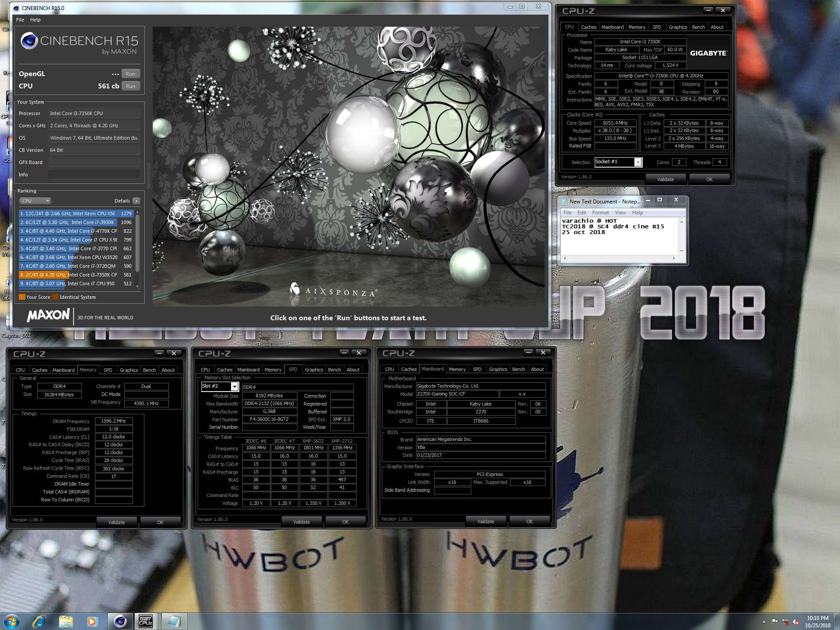Click OK in top-right CPU-Z window
840x630 pixels.
[709, 179]
